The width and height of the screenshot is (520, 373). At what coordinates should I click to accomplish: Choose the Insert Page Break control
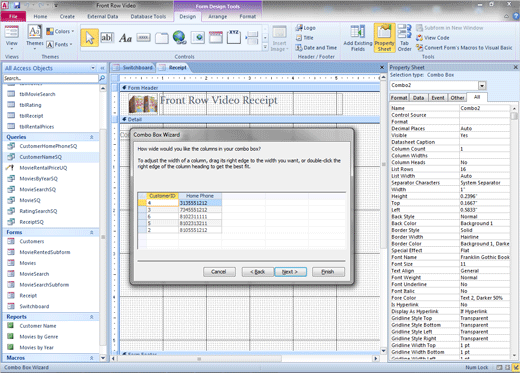(x=252, y=38)
